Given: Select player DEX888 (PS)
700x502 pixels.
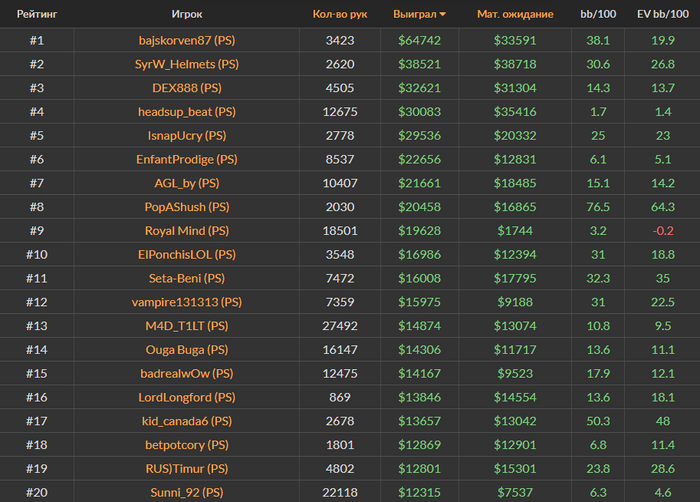Looking at the screenshot, I should (x=187, y=88).
